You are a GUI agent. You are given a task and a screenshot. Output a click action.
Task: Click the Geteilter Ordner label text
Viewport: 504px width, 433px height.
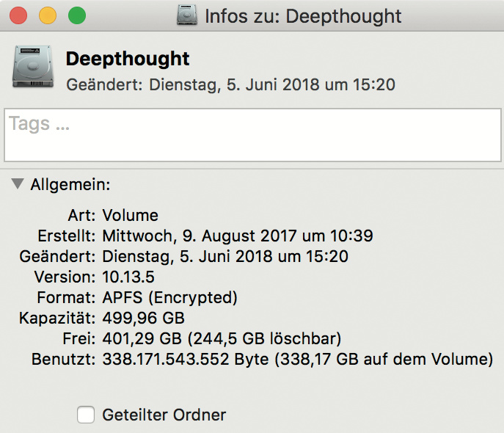164,415
